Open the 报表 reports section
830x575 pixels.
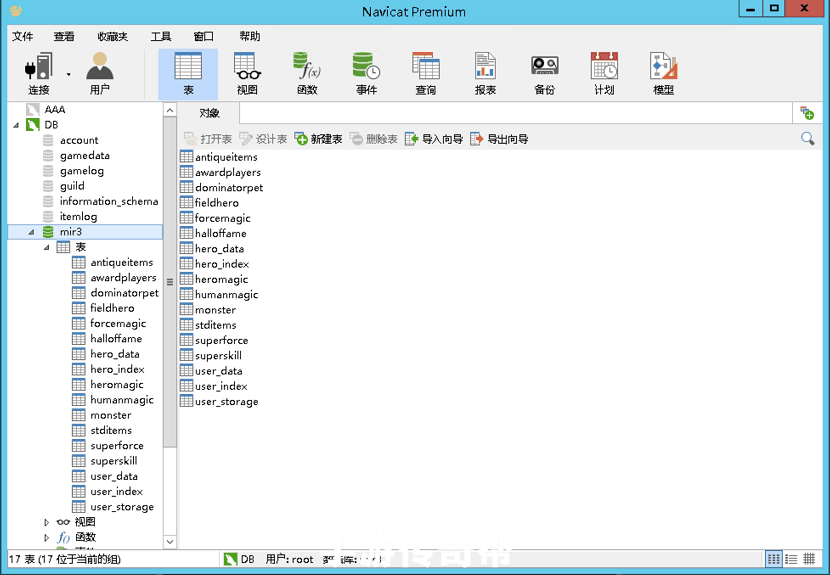[x=485, y=74]
